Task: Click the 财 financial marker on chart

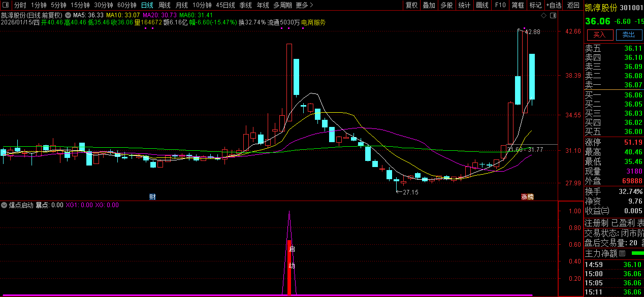Action: click(152, 196)
